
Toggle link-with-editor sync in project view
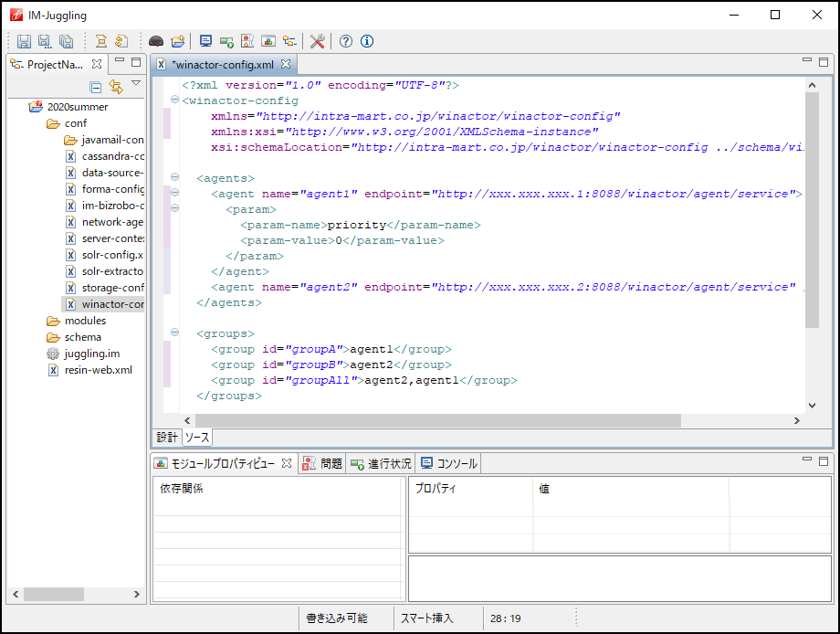coord(116,87)
